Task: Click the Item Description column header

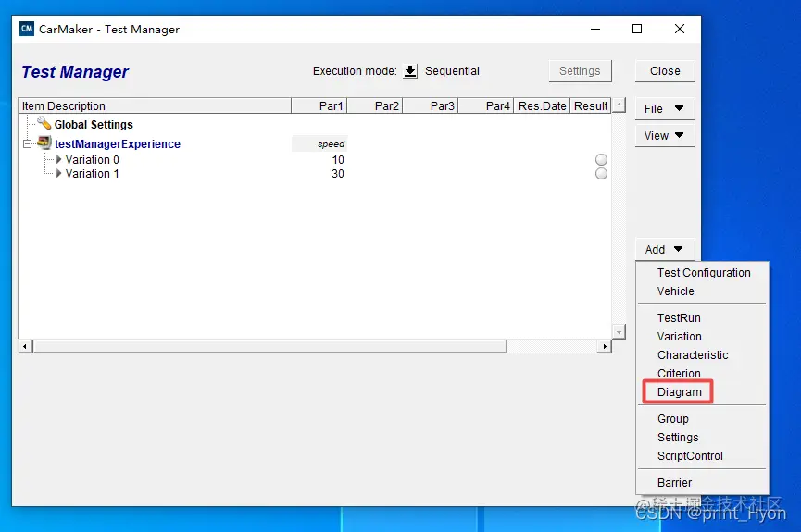Action: pos(155,105)
